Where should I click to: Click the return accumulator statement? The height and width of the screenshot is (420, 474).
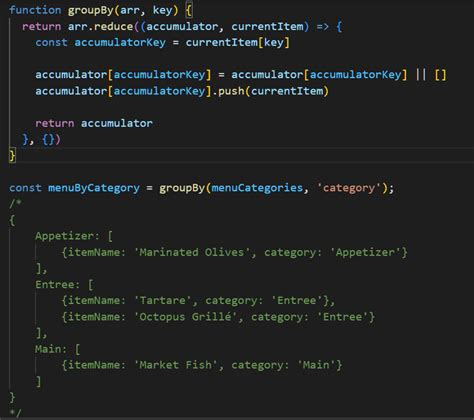pos(94,123)
